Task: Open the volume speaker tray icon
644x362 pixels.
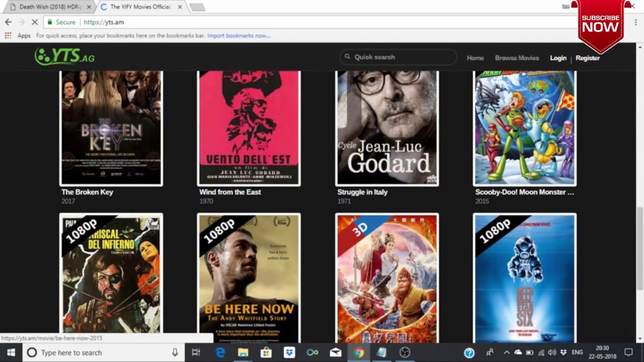Action: [552, 352]
